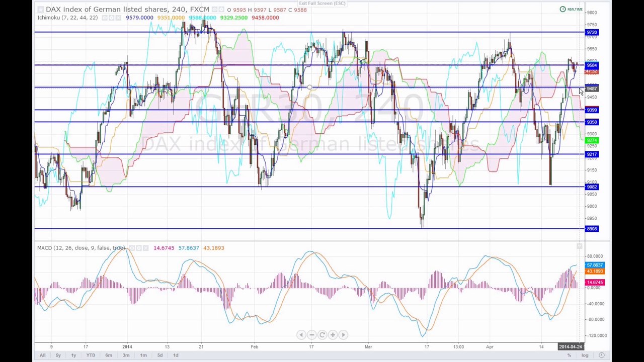Click the MACD legend value 14.6745

point(164,248)
